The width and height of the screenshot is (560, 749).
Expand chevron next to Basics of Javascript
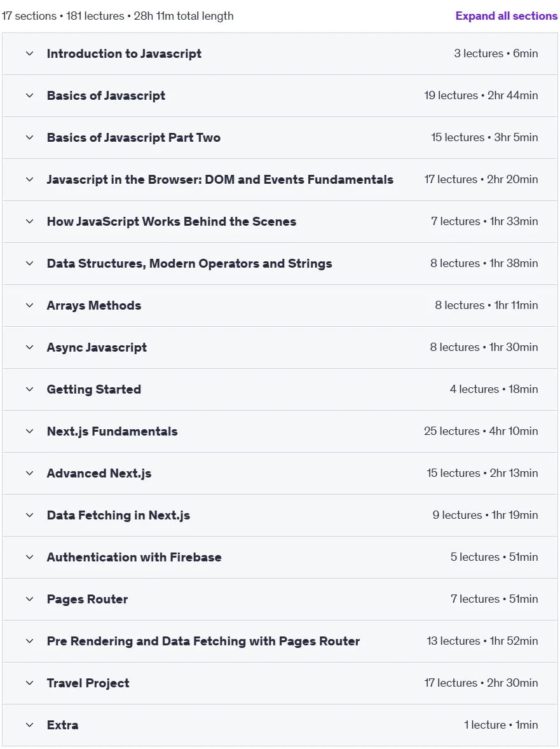coord(30,95)
